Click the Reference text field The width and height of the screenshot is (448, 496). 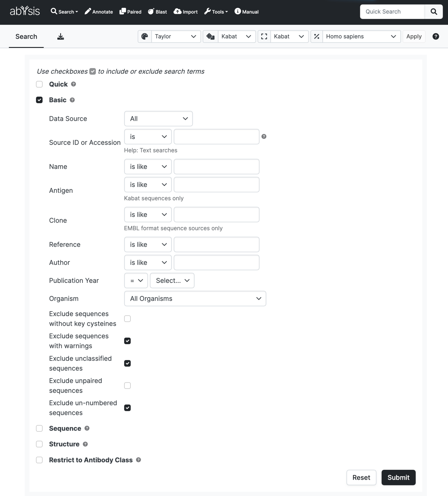coord(216,245)
